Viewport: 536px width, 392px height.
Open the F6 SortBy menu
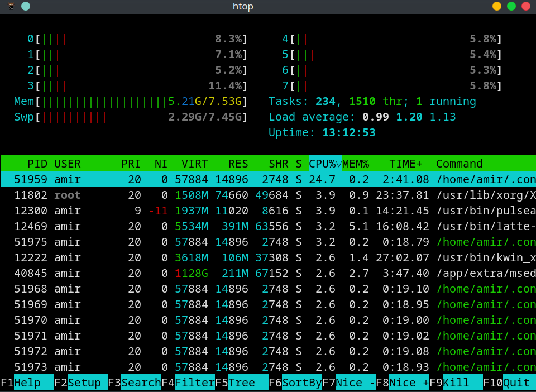(295, 383)
